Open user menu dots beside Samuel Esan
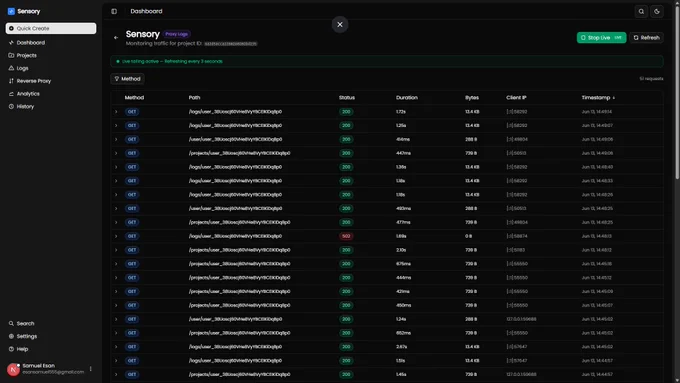680x383 pixels. click(90, 369)
